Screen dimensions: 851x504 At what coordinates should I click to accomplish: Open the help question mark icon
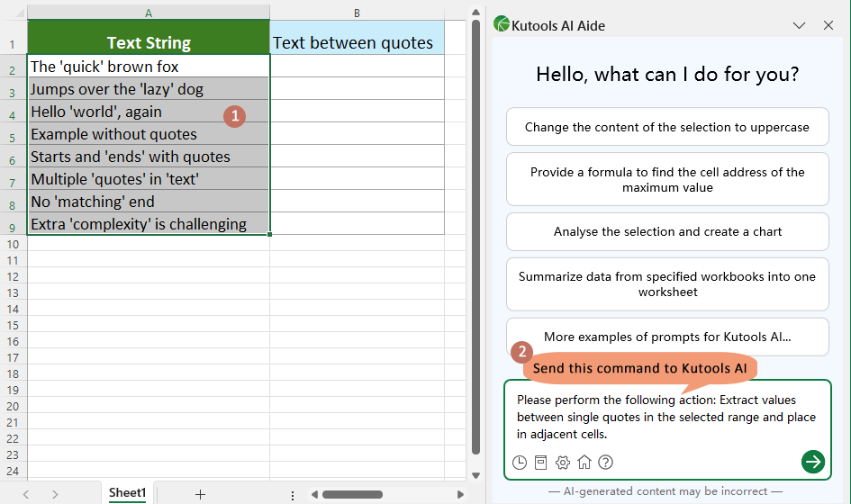[606, 463]
